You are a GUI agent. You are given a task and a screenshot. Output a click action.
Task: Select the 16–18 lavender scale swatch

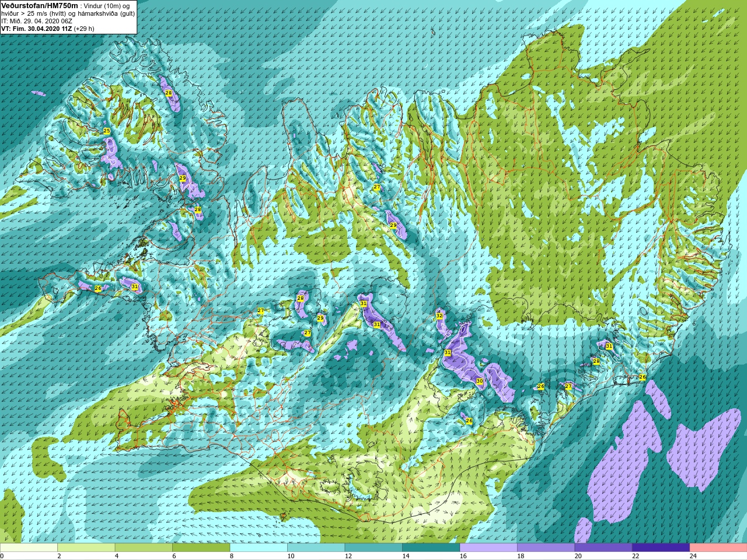point(488,548)
